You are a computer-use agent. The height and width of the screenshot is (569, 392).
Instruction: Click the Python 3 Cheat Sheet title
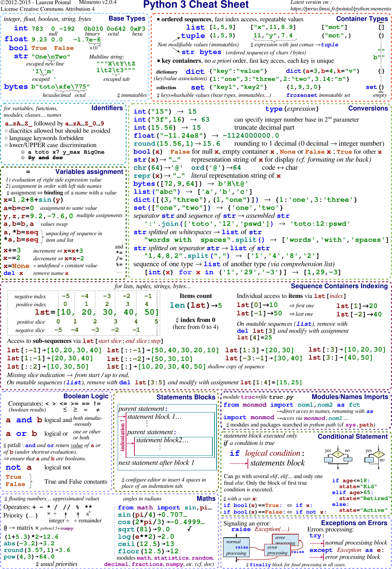click(x=196, y=5)
